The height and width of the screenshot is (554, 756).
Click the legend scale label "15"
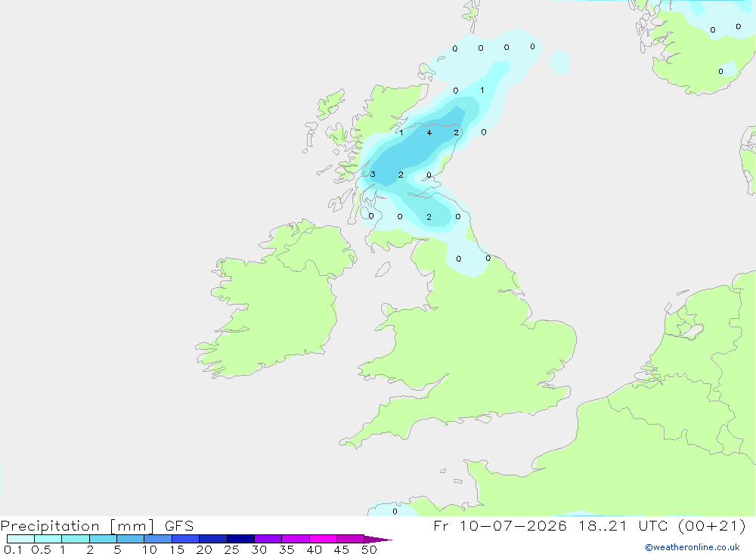click(x=177, y=549)
